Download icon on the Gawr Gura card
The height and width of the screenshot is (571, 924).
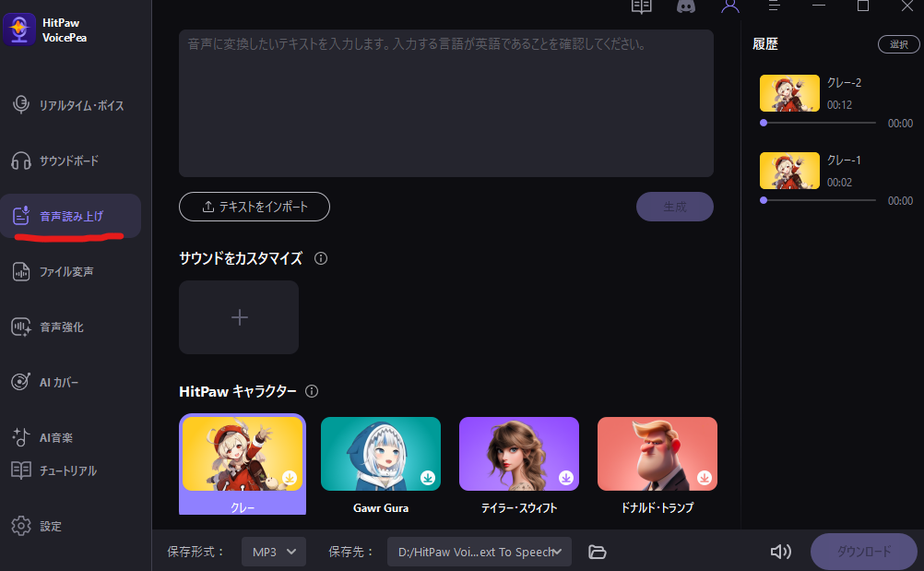428,477
